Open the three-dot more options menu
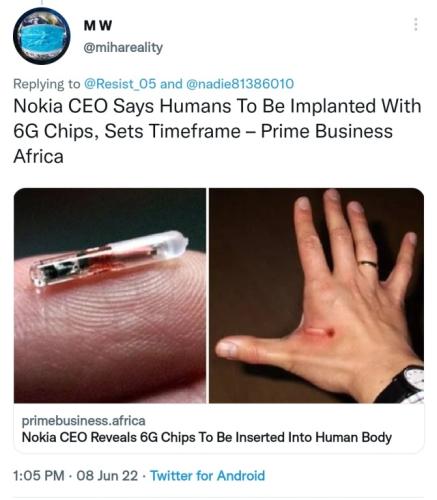Image resolution: width=437 pixels, height=500 pixels. (415, 25)
